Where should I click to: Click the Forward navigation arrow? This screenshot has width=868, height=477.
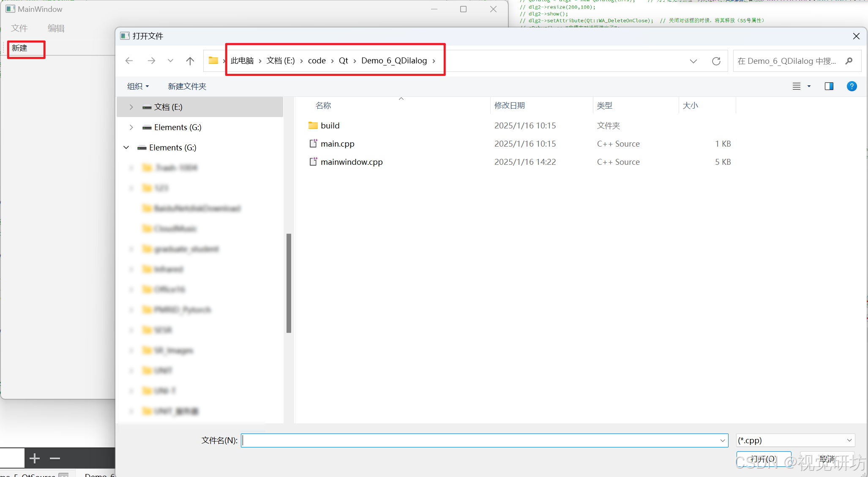pyautogui.click(x=151, y=61)
